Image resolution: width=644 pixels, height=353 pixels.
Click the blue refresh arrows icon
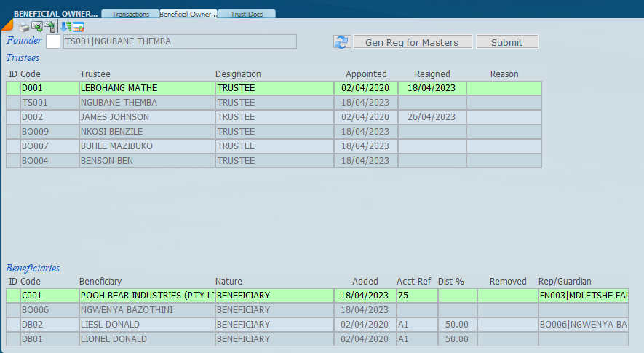click(341, 42)
